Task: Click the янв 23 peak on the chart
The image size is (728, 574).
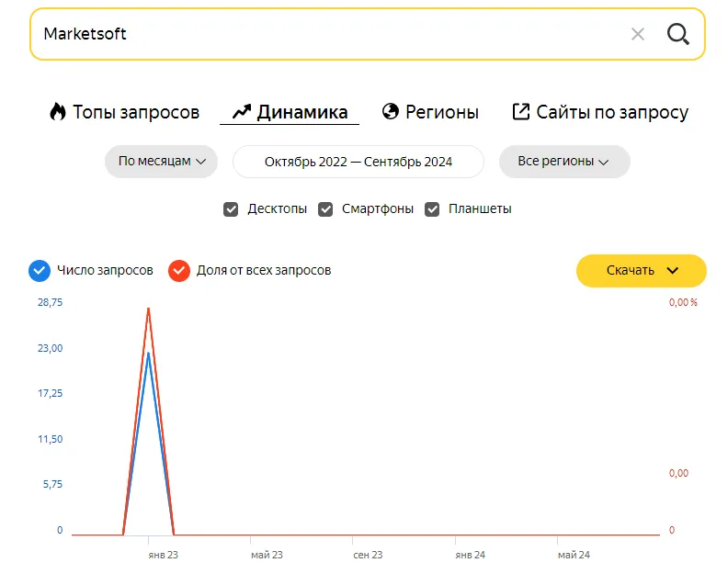Action: (149, 308)
